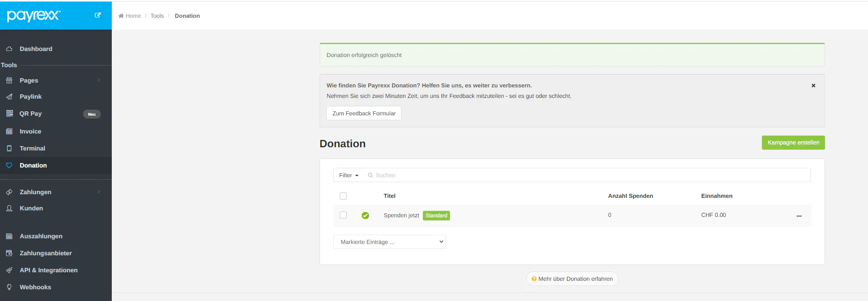Image resolution: width=868 pixels, height=301 pixels.
Task: Expand the Zahlungen submenu chevron
Action: 98,192
